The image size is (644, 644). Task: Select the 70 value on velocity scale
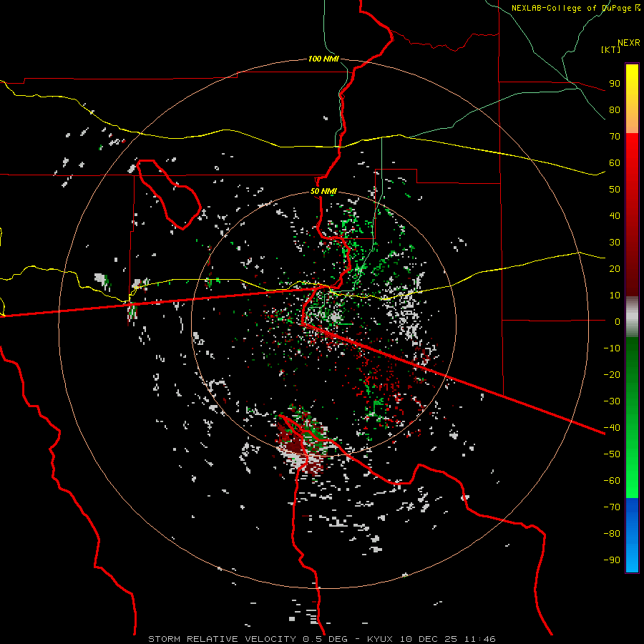click(x=615, y=137)
